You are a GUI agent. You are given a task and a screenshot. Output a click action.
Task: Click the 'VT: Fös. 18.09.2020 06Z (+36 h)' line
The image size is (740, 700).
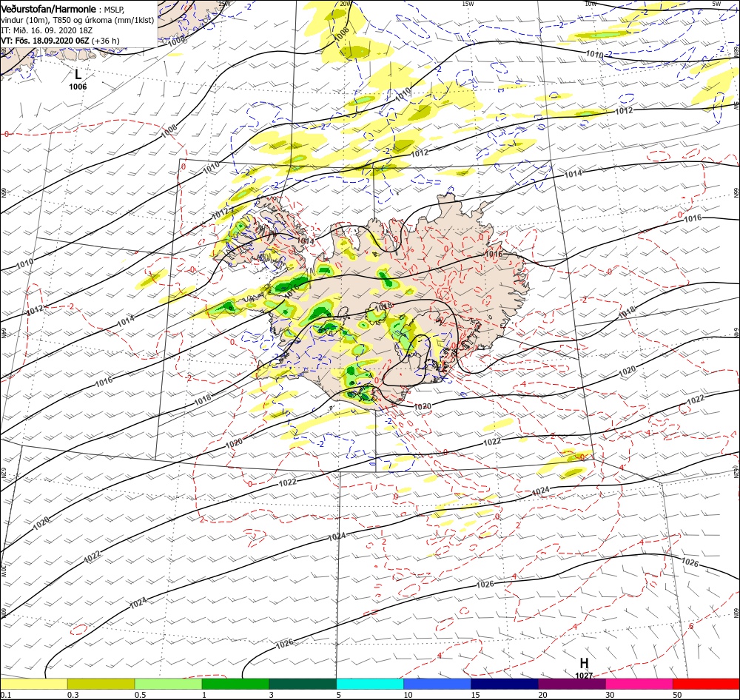[60, 41]
